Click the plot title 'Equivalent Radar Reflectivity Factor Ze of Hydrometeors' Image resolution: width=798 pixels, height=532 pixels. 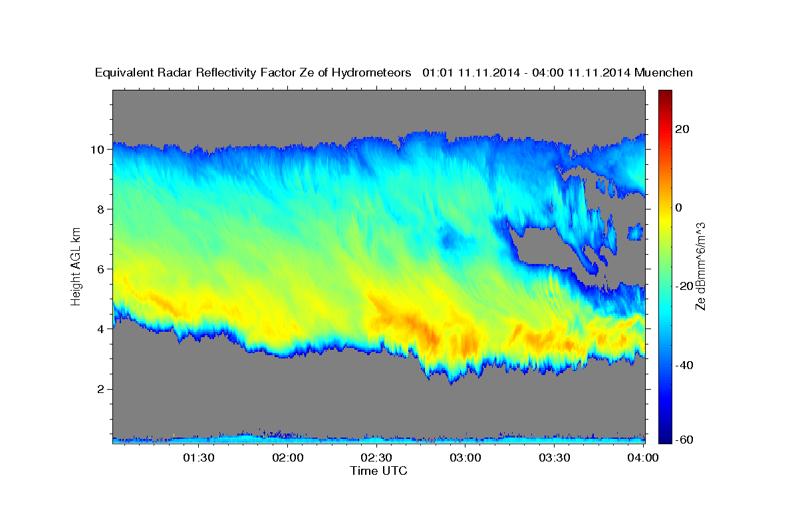(253, 73)
